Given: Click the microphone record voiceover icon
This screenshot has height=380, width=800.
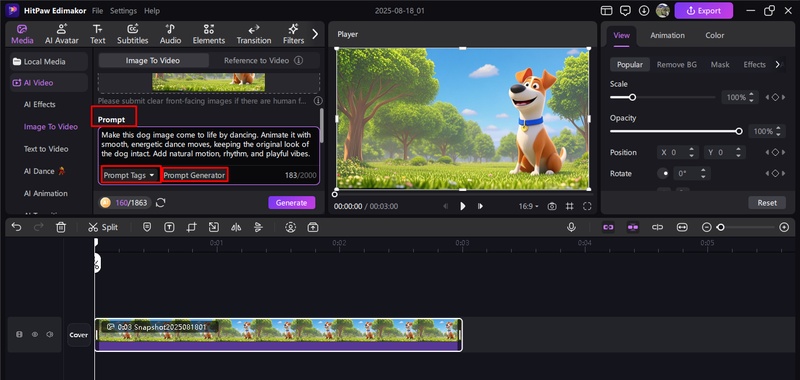Looking at the screenshot, I should click(571, 227).
